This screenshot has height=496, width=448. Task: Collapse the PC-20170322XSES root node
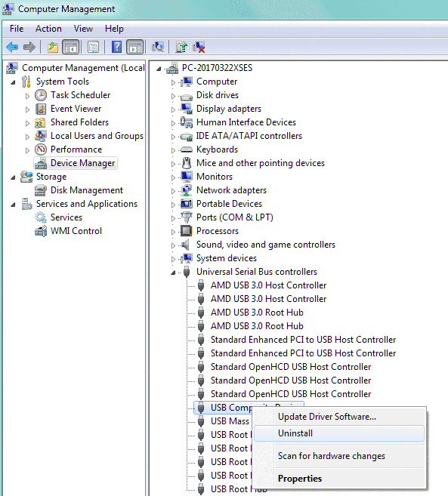click(x=159, y=69)
